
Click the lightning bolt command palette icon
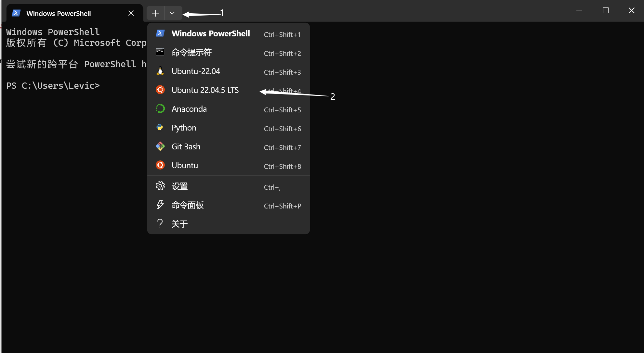[160, 205]
